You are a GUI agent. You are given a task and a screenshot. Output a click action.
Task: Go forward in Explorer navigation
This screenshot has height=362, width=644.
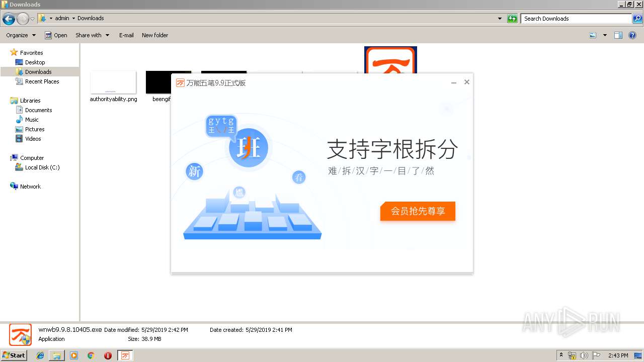click(x=23, y=19)
